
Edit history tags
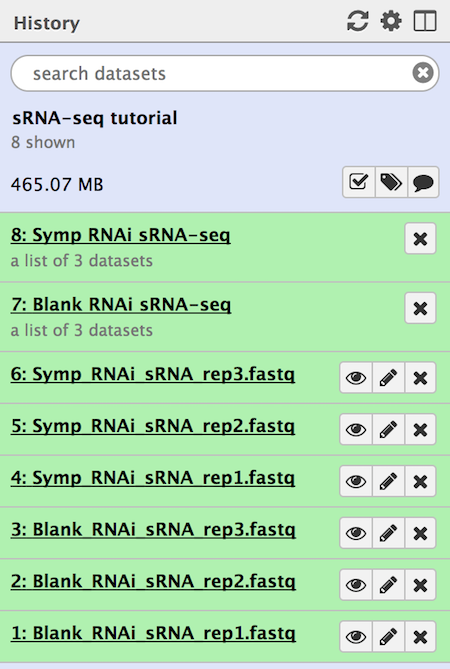pyautogui.click(x=391, y=182)
